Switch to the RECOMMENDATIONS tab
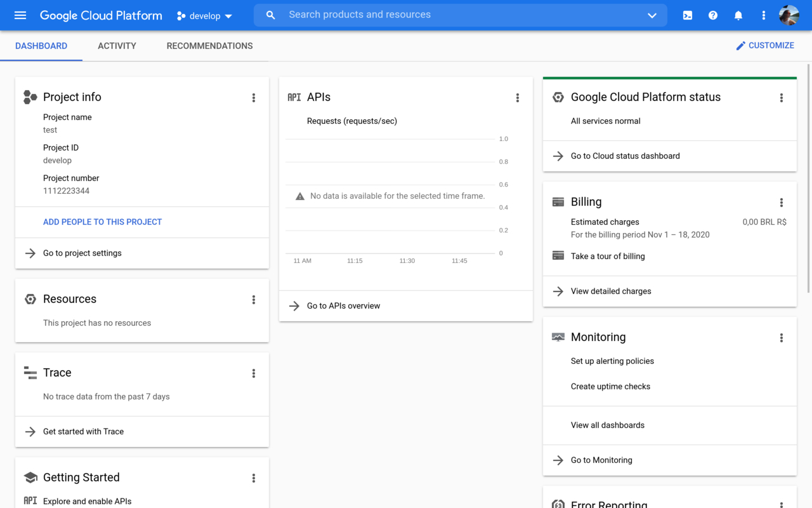This screenshot has height=508, width=812. pos(209,46)
